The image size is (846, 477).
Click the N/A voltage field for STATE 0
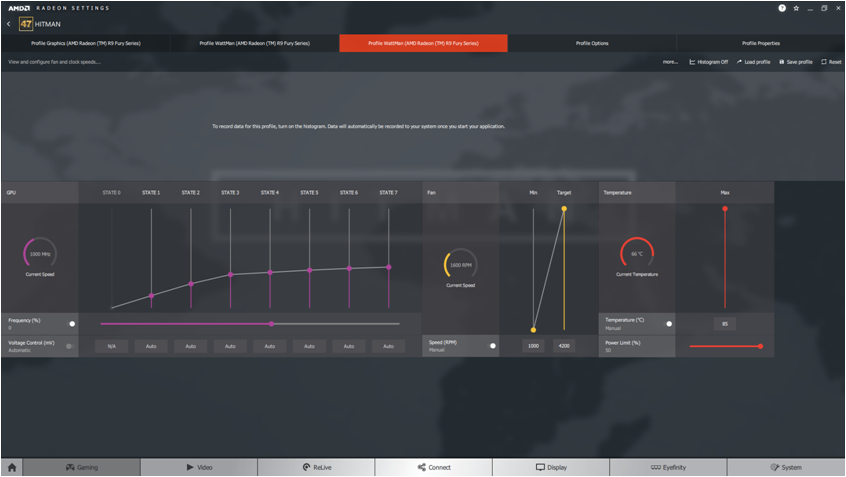[x=112, y=346]
